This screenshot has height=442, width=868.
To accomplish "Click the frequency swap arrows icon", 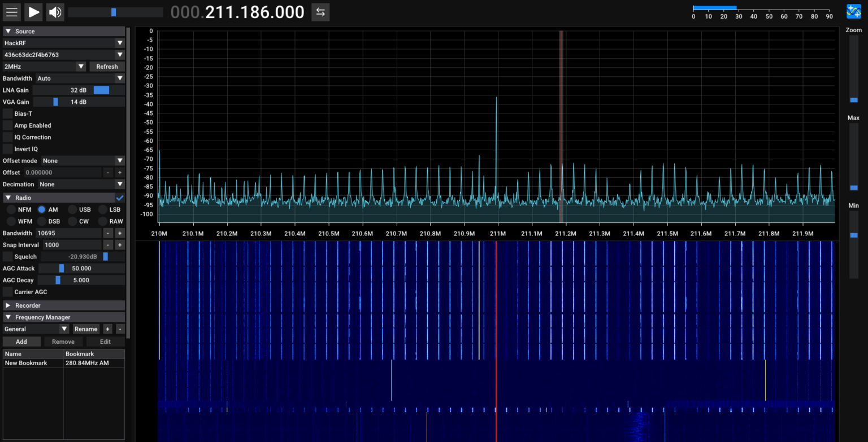I will point(320,12).
